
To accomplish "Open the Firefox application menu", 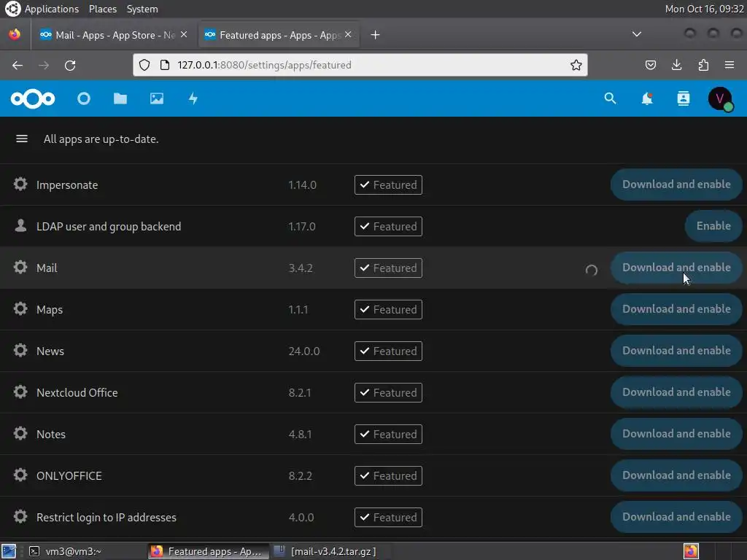I will click(x=729, y=65).
